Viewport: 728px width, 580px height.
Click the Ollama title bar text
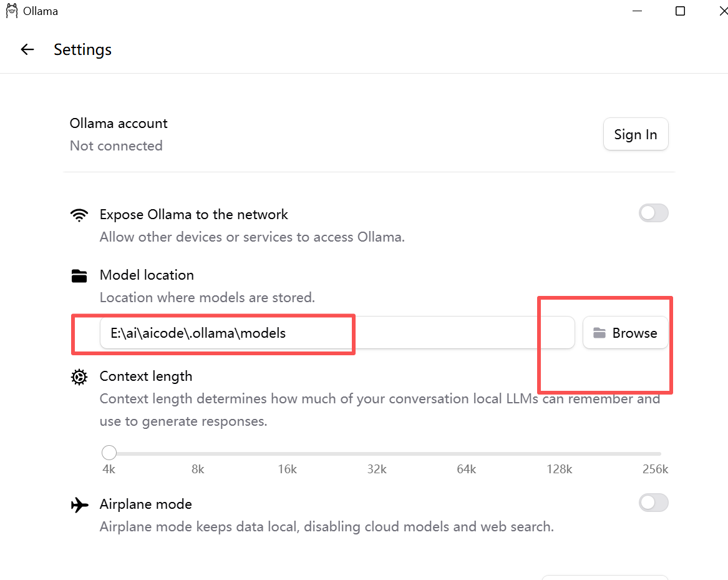(x=41, y=11)
